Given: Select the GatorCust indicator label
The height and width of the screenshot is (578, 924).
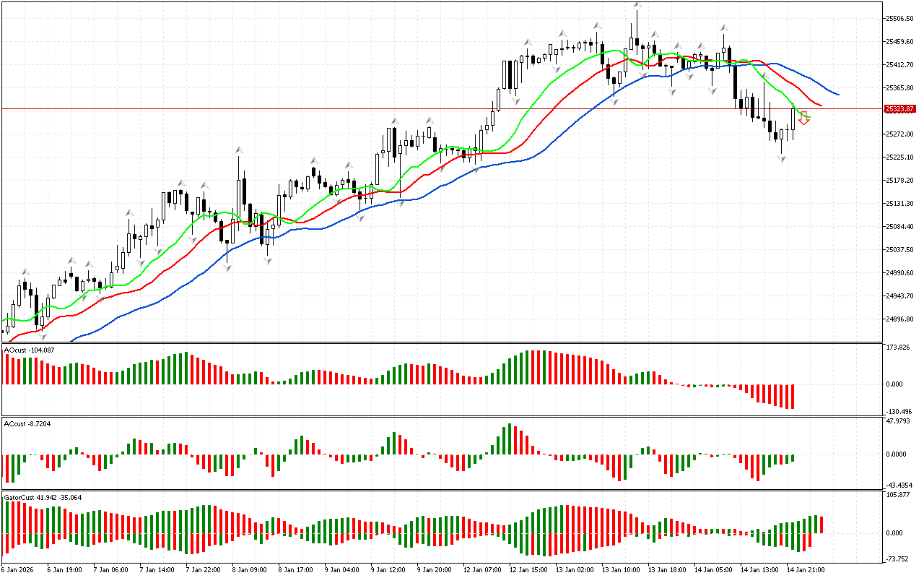Looking at the screenshot, I should coord(43,497).
